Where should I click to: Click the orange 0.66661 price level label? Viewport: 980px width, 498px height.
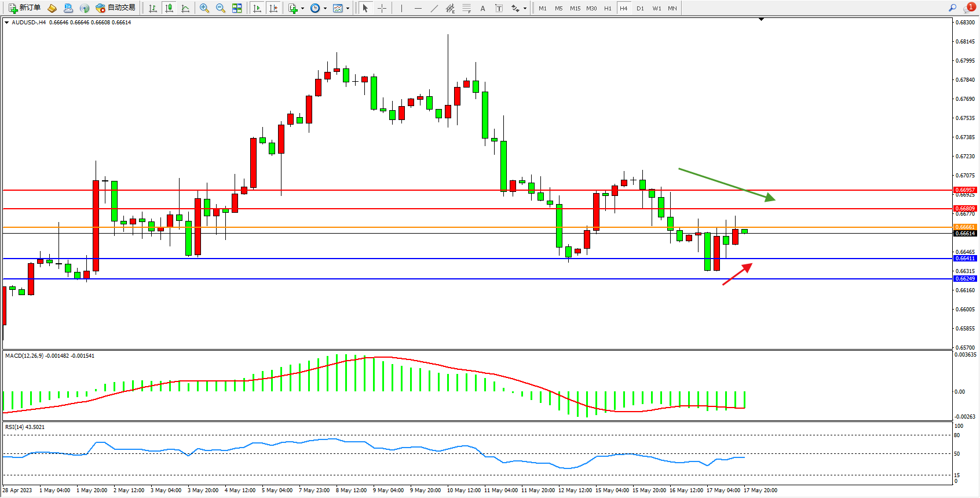(x=964, y=227)
